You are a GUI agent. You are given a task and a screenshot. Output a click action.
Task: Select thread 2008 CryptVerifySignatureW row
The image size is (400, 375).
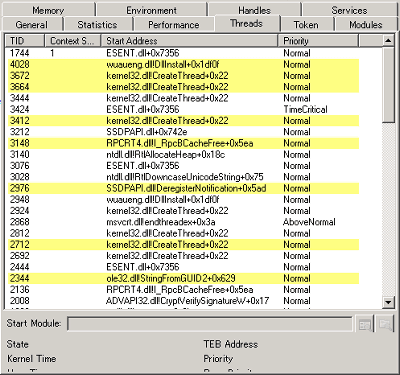[183, 301]
